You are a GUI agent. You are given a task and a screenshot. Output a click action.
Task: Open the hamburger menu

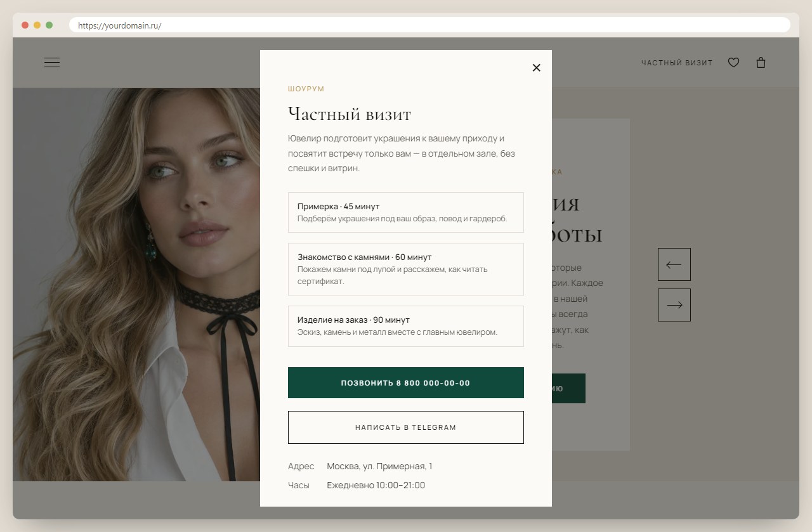(x=52, y=63)
